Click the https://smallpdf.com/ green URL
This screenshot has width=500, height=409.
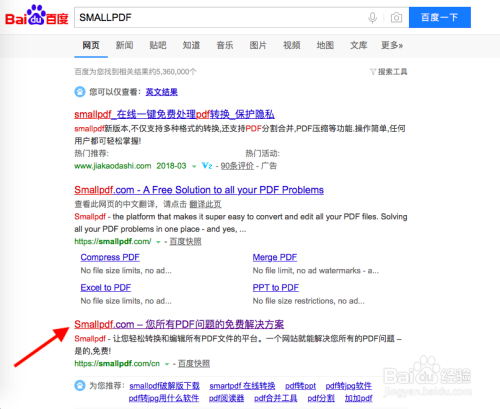pos(113,241)
